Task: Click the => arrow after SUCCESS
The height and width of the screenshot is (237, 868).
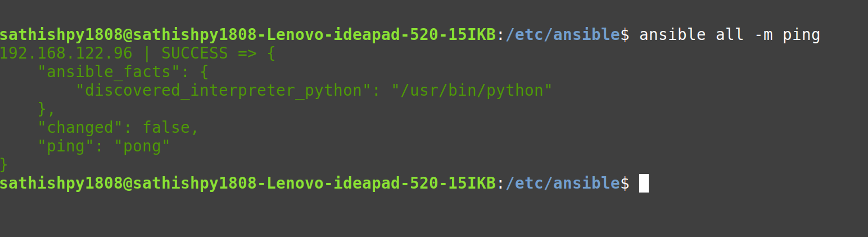Action: point(247,53)
